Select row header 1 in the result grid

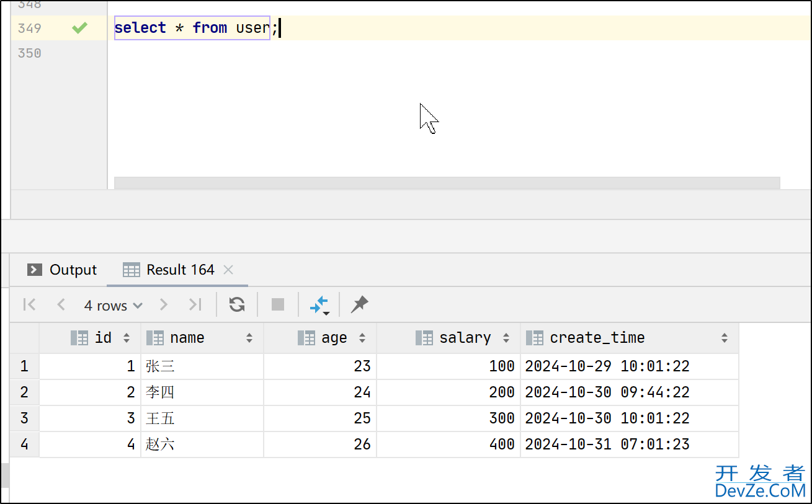(x=24, y=366)
